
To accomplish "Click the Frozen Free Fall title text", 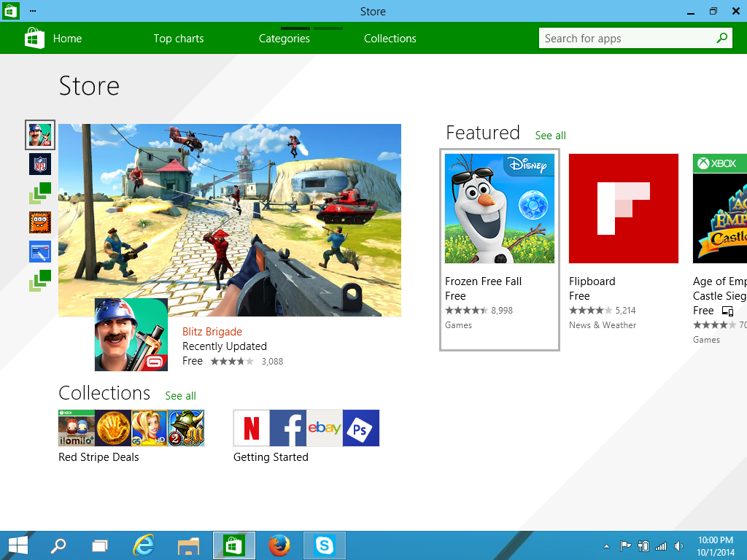I will (483, 281).
